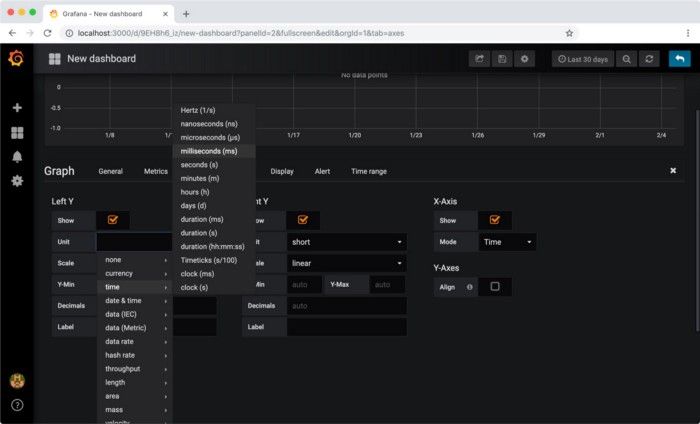Choose Timeticks (s/100) unit option
700x424 pixels.
[x=214, y=260]
